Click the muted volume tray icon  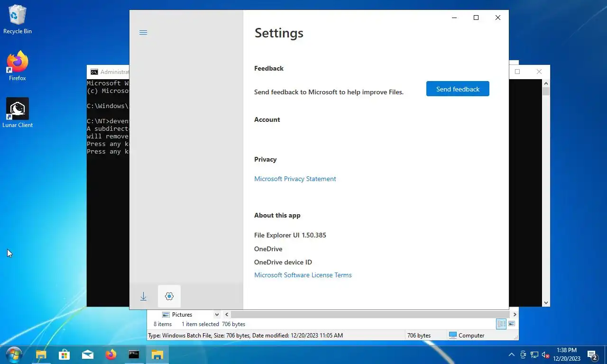[546, 355]
